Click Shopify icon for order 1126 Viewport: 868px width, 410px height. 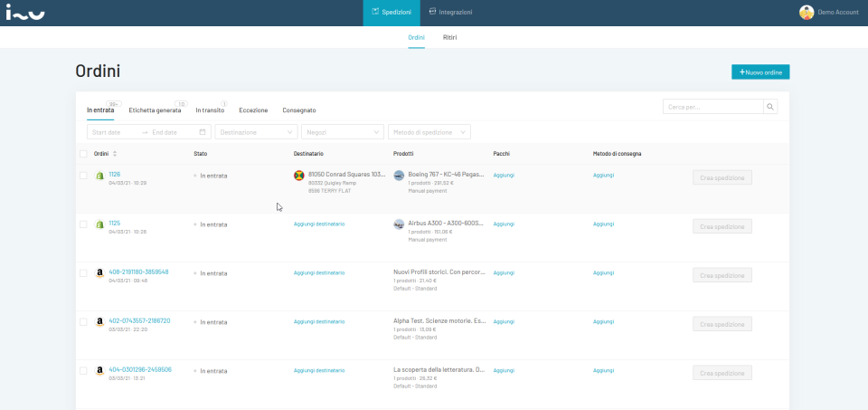coord(100,176)
